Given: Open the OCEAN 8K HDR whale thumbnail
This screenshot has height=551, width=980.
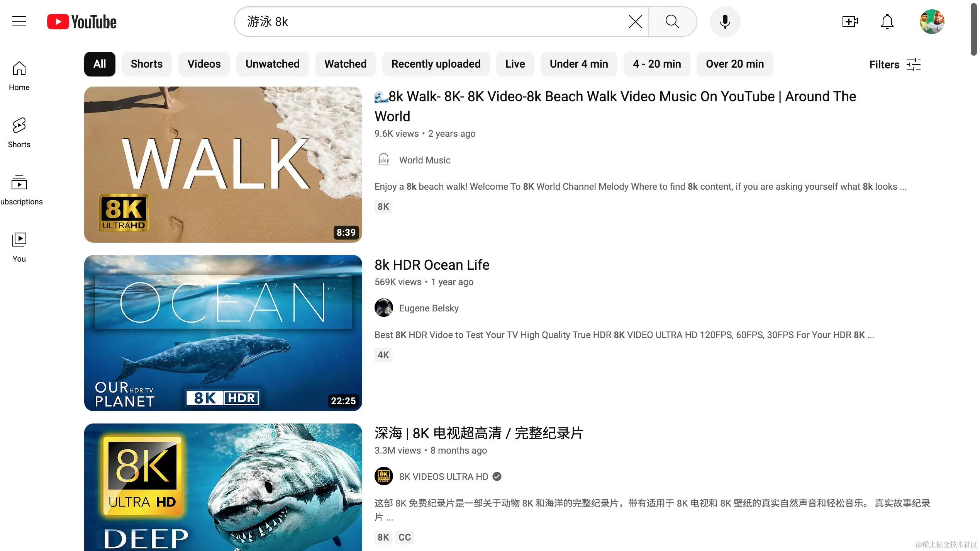Looking at the screenshot, I should coord(223,333).
